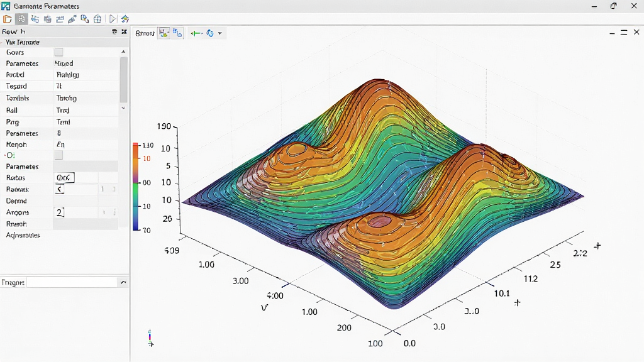This screenshot has height=362, width=644.
Task: Click the scroll-down arrow below the scrollbar thumb
Action: point(123,107)
